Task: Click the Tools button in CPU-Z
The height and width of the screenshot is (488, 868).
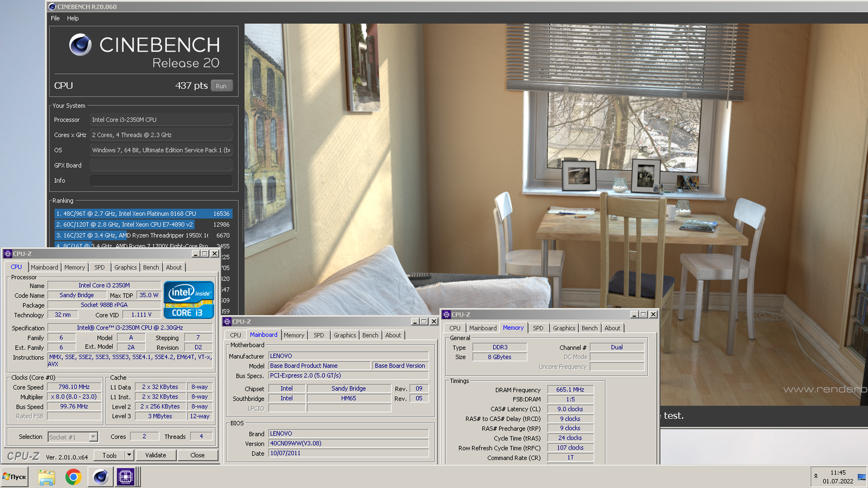Action: 109,455
